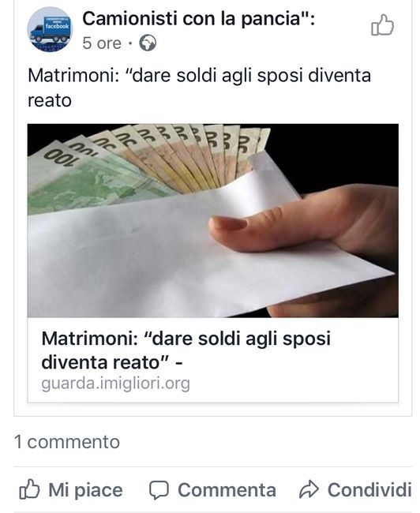Tap the Mi piace label
Image resolution: width=420 pixels, height=513 pixels.
coord(85,490)
